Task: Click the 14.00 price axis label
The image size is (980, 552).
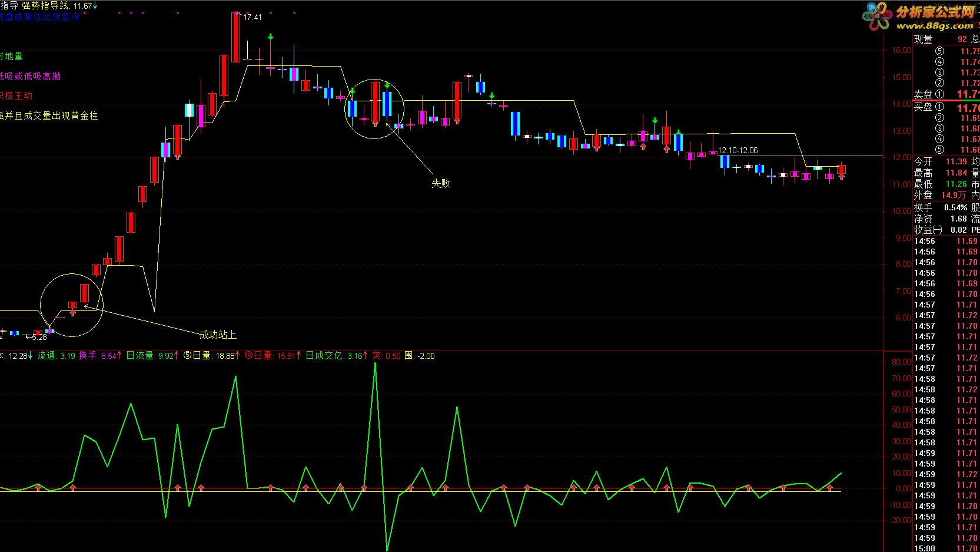Action: pyautogui.click(x=901, y=104)
